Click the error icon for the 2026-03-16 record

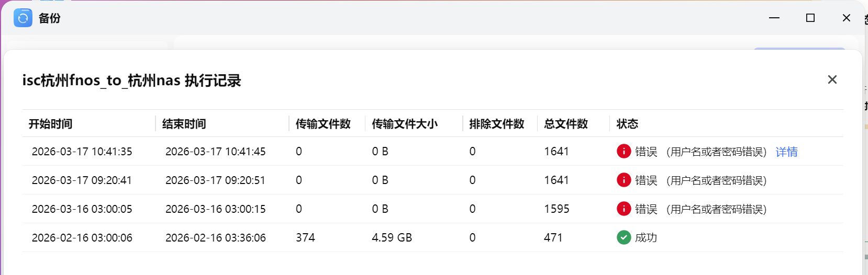tap(624, 209)
